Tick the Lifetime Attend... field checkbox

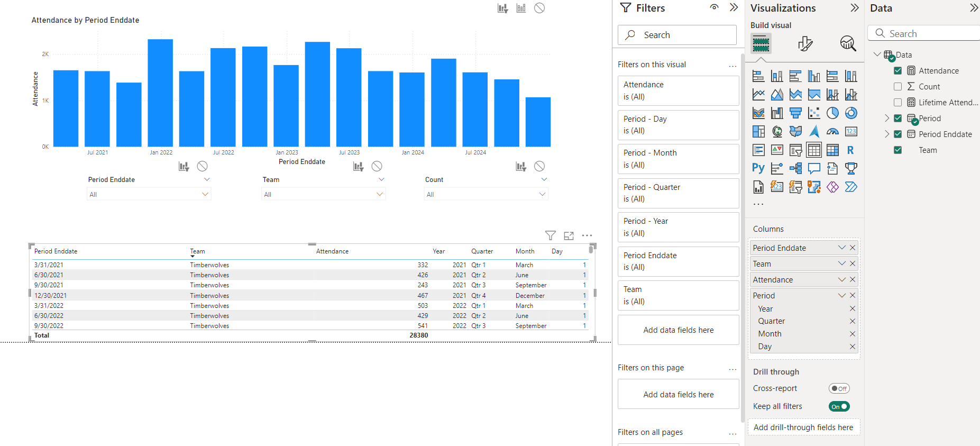pos(897,103)
